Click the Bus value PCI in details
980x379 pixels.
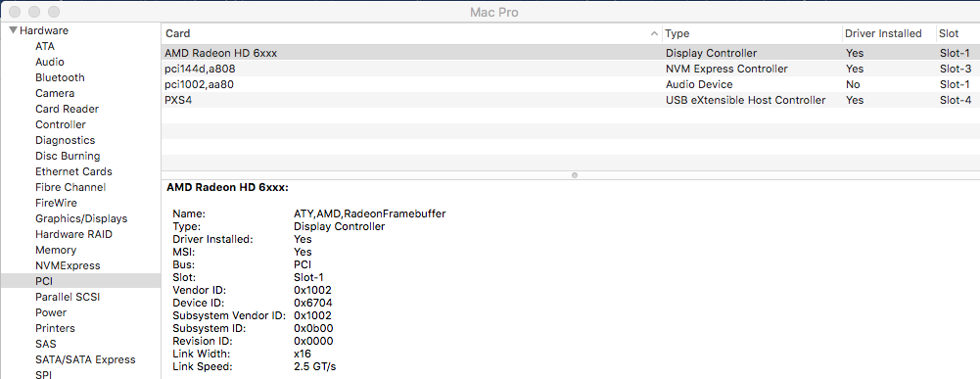click(303, 263)
